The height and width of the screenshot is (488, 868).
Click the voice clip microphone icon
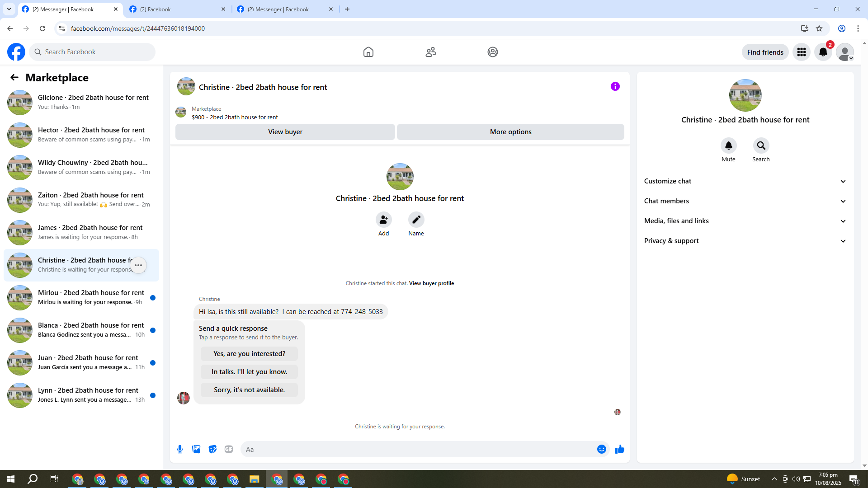click(180, 449)
